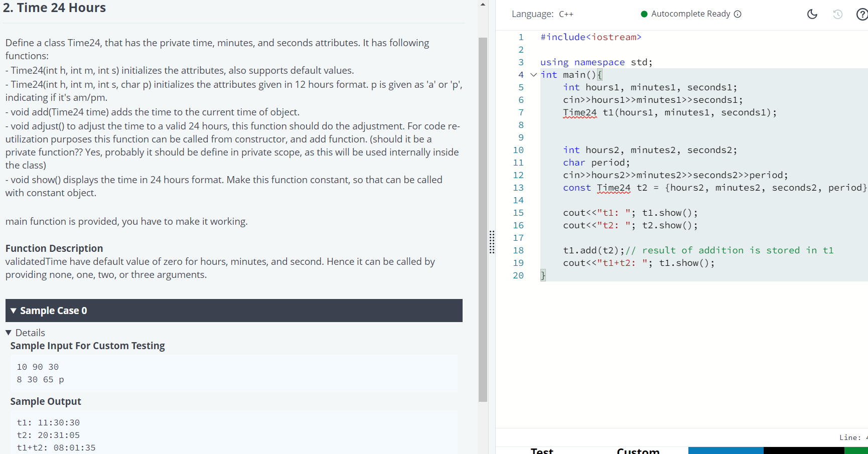Click the cout "t2: " code line
868x454 pixels.
(630, 225)
